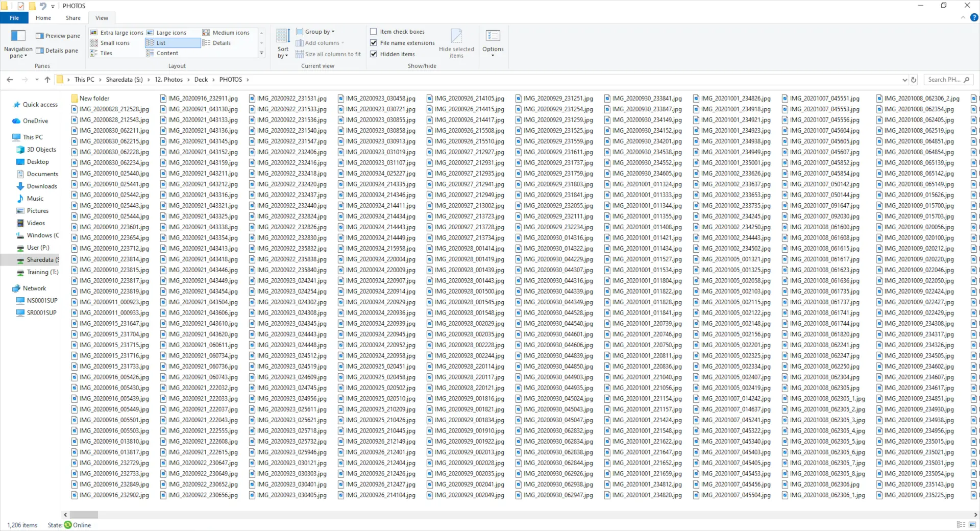This screenshot has height=531, width=980.
Task: Select file IMG_20200923_030458.jpg
Action: [x=377, y=99]
